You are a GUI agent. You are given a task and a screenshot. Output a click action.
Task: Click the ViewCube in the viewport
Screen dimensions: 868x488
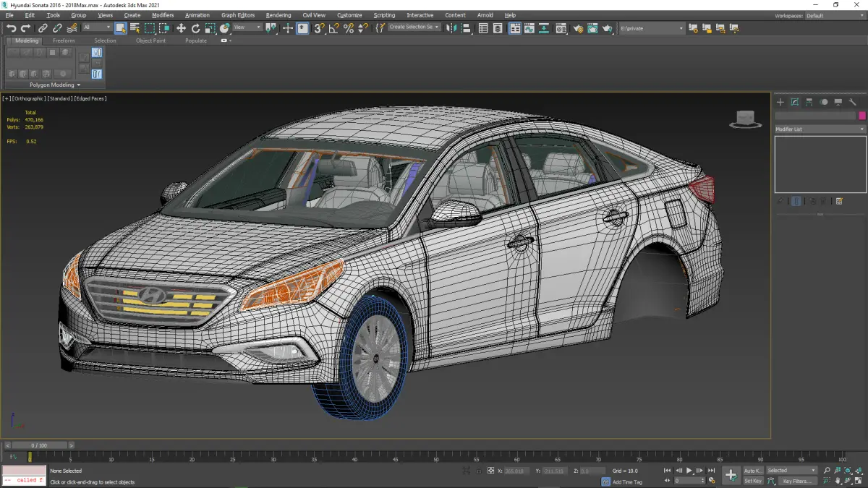point(745,119)
